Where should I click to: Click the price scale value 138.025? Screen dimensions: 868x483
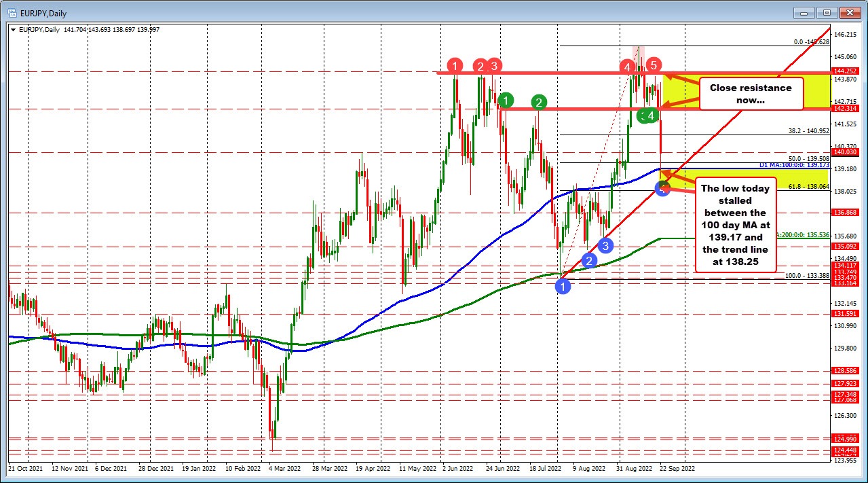(846, 191)
